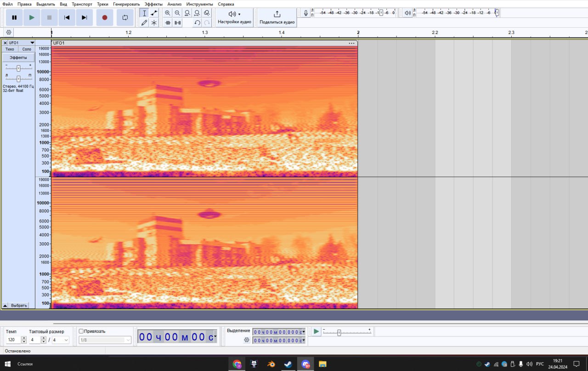This screenshot has height=371, width=588.
Task: Open the Справка menu
Action: click(226, 4)
